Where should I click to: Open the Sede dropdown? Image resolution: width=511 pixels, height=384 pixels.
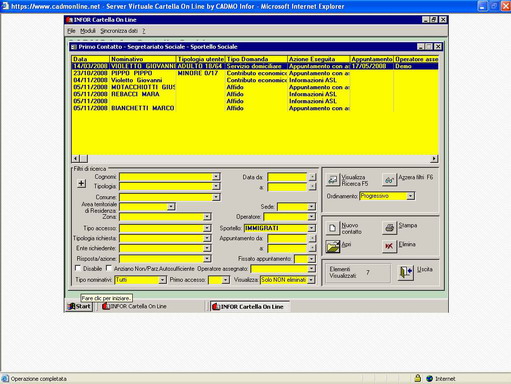(x=311, y=207)
